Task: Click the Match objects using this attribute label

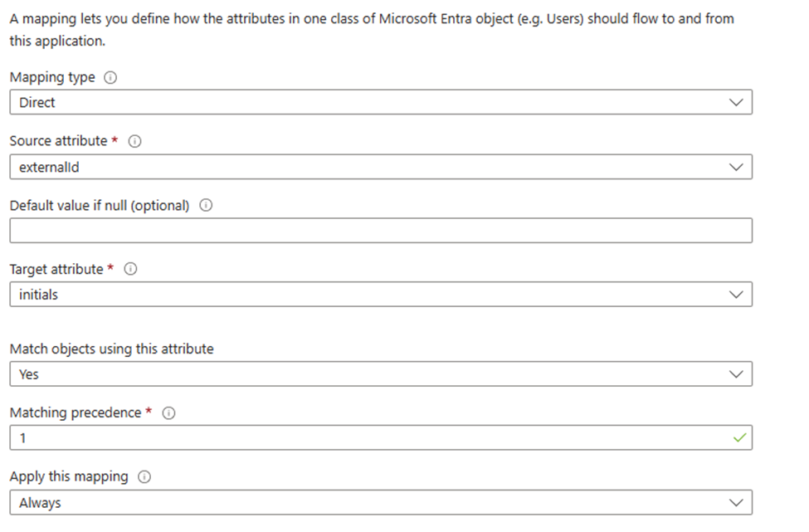Action: click(x=111, y=349)
